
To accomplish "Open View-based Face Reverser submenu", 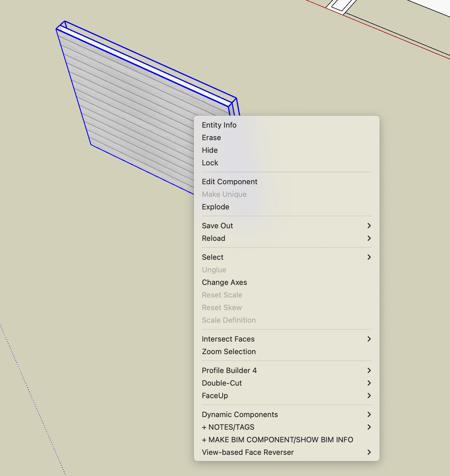I will [x=248, y=452].
